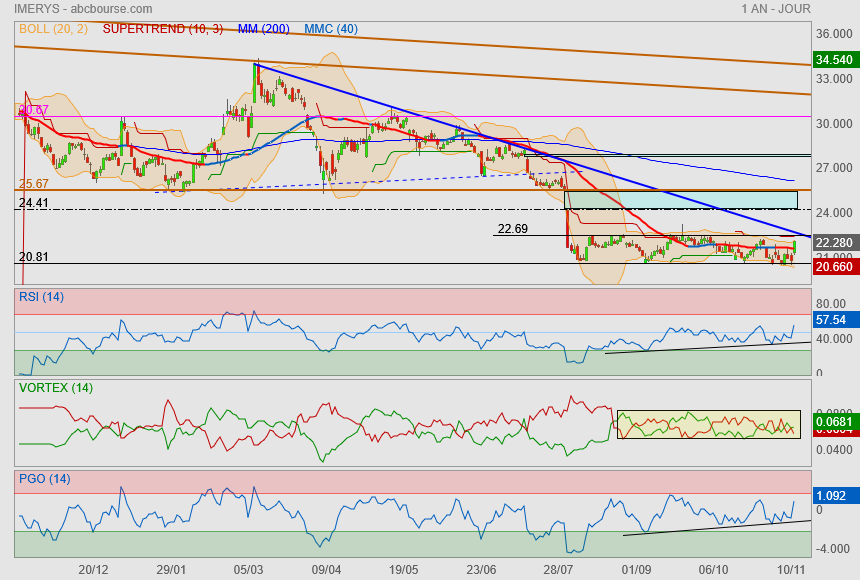
Task: Click the 28/07 date on time axis
Action: tap(558, 569)
